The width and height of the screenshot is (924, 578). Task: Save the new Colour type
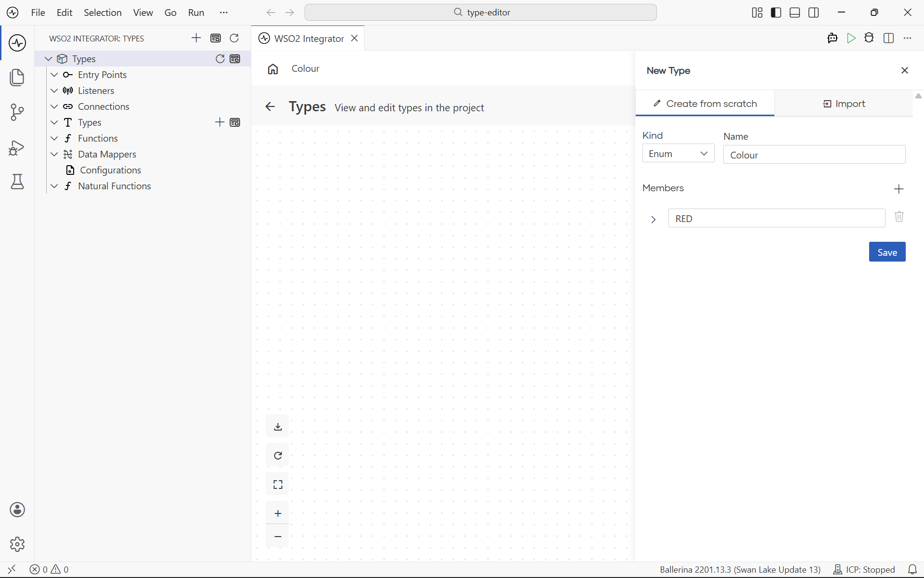coord(887,252)
